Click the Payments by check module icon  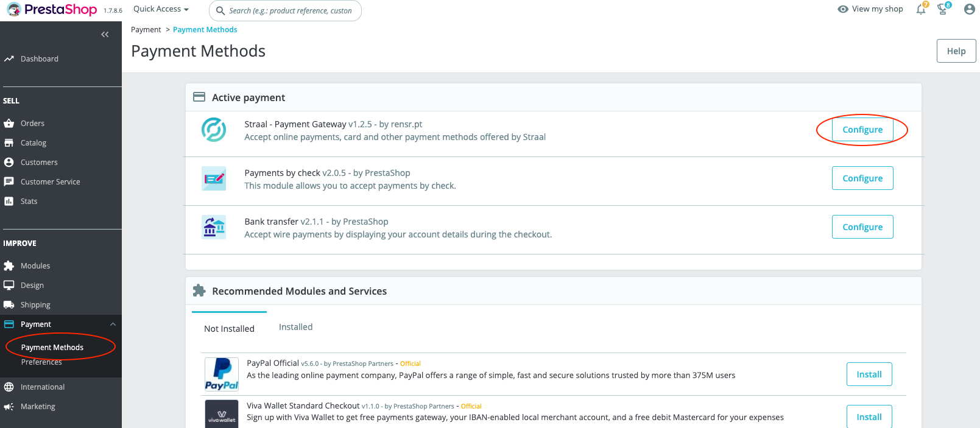pyautogui.click(x=214, y=178)
